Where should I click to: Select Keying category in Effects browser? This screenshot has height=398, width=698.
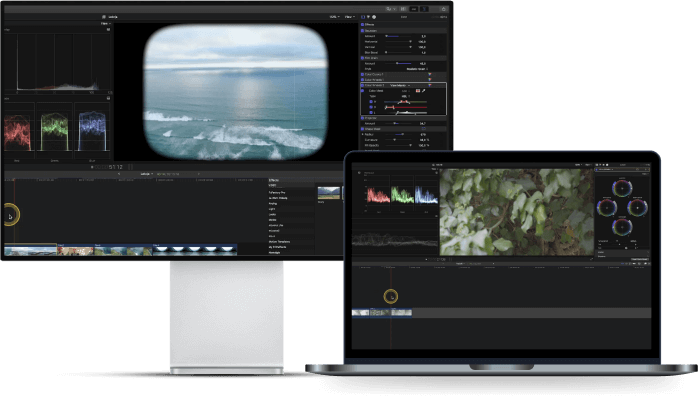tap(273, 203)
